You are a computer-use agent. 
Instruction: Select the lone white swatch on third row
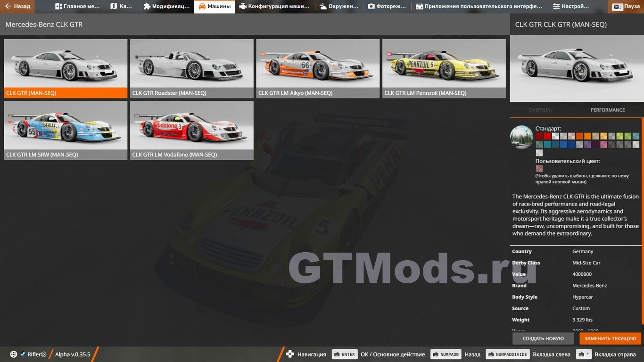coord(539,153)
